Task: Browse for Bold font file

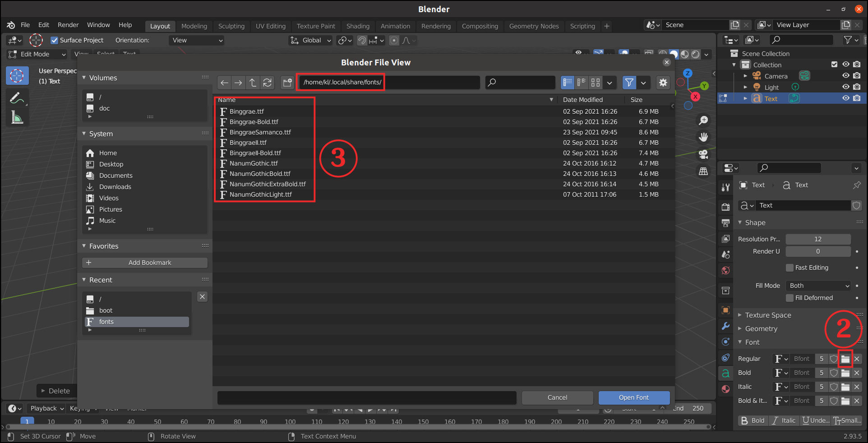Action: pos(845,373)
